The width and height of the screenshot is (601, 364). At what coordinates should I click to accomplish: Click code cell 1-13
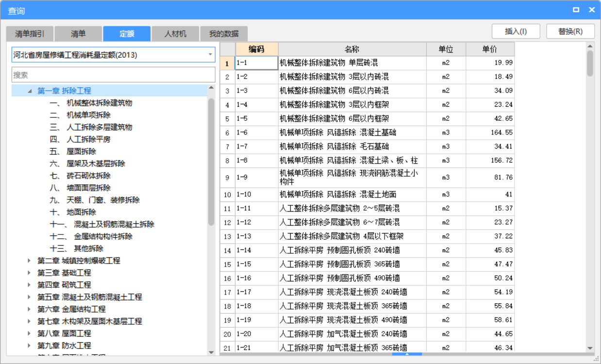coord(257,236)
